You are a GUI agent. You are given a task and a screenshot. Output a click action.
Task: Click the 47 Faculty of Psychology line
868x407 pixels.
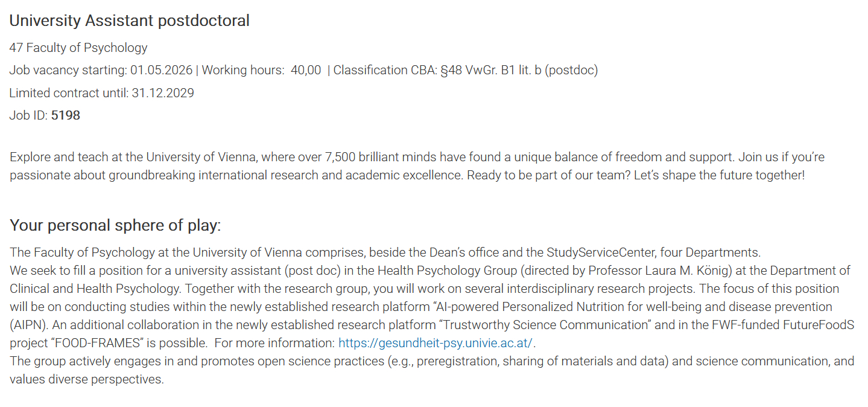[78, 48]
